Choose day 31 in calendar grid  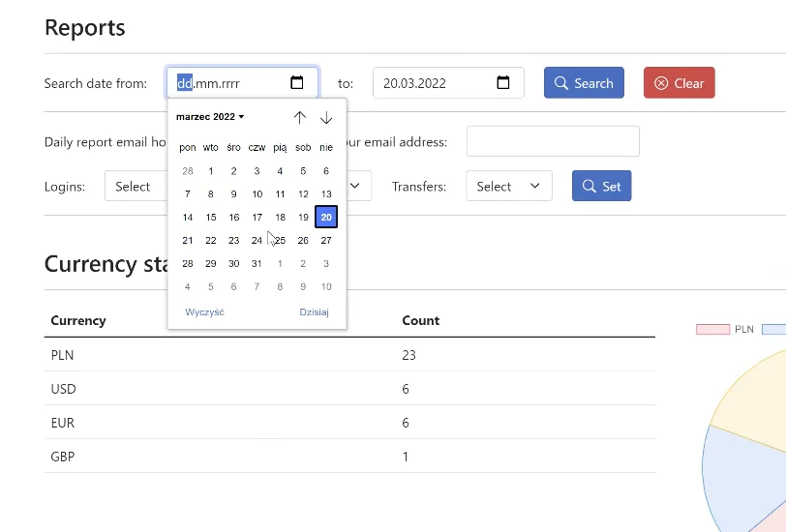tap(257, 263)
